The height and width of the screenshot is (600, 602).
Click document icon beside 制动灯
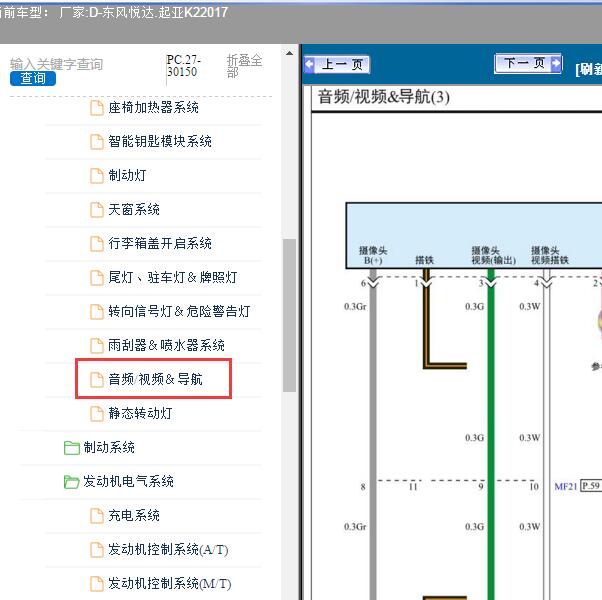pos(97,176)
